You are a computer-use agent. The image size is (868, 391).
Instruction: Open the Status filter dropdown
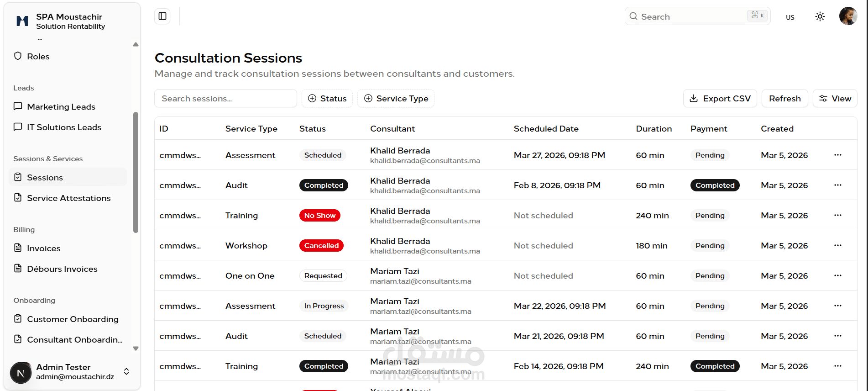(327, 99)
